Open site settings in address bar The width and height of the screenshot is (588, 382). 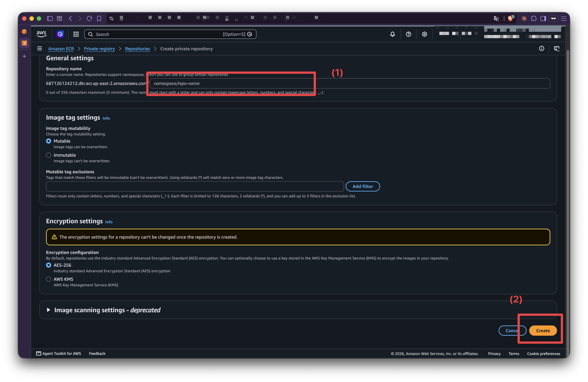coord(111,19)
